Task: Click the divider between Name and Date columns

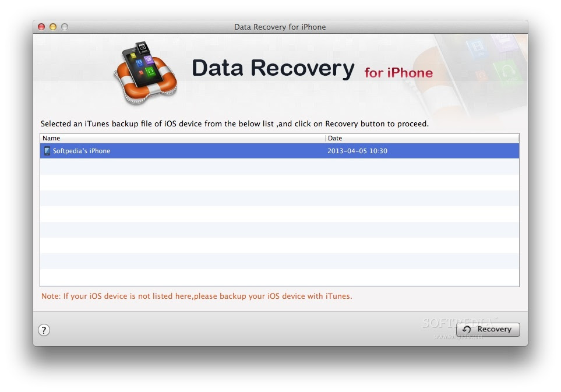Action: coord(325,138)
